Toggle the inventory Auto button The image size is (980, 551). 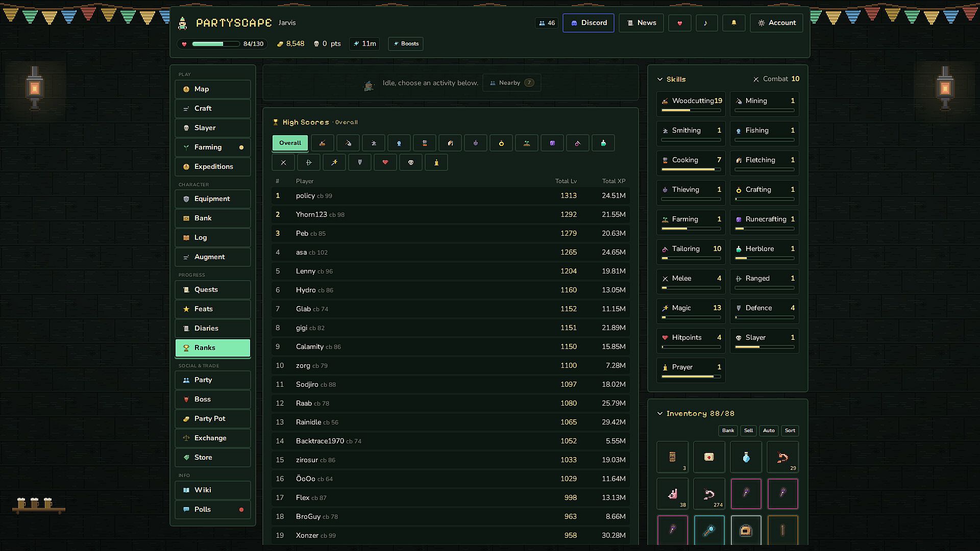pos(769,431)
